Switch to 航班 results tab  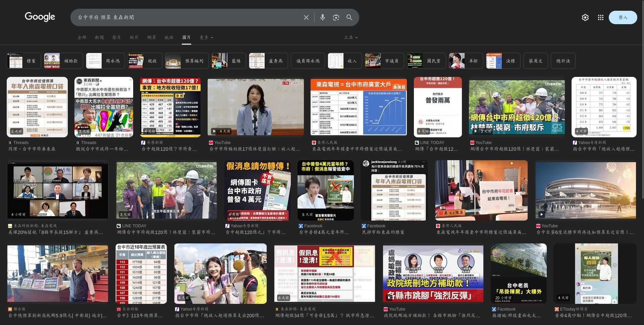point(169,37)
